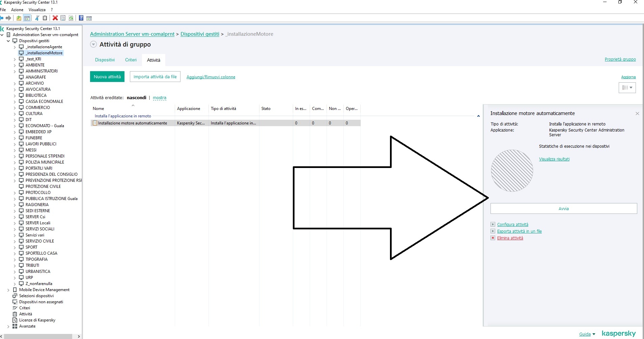Toggle the console tree show/hide icon
Screen dimensions: 644x339
point(27,18)
